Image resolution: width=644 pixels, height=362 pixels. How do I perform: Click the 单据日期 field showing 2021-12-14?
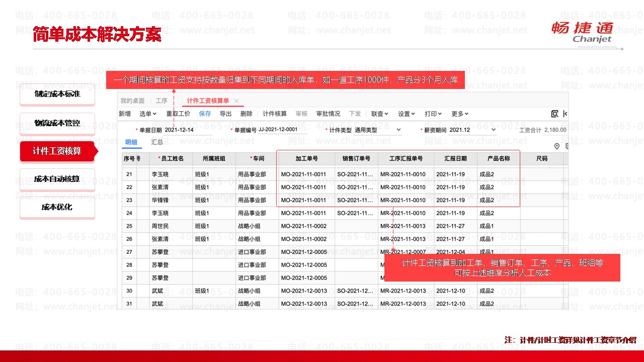pos(188,130)
